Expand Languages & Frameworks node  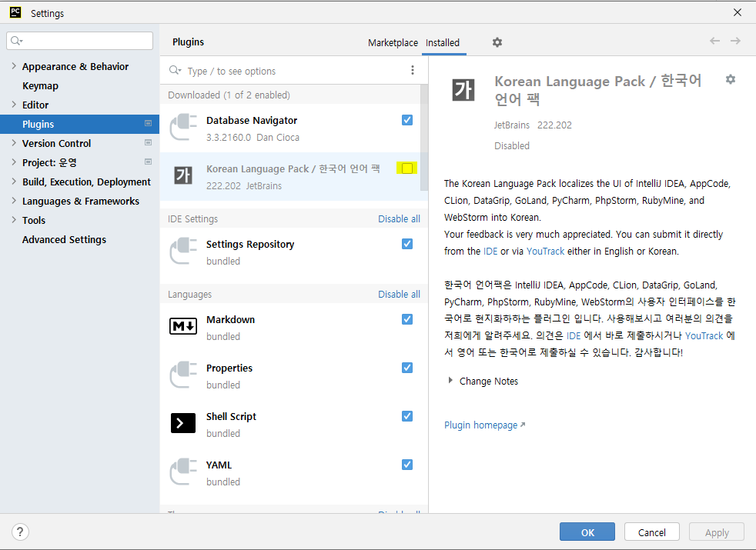pyautogui.click(x=14, y=201)
